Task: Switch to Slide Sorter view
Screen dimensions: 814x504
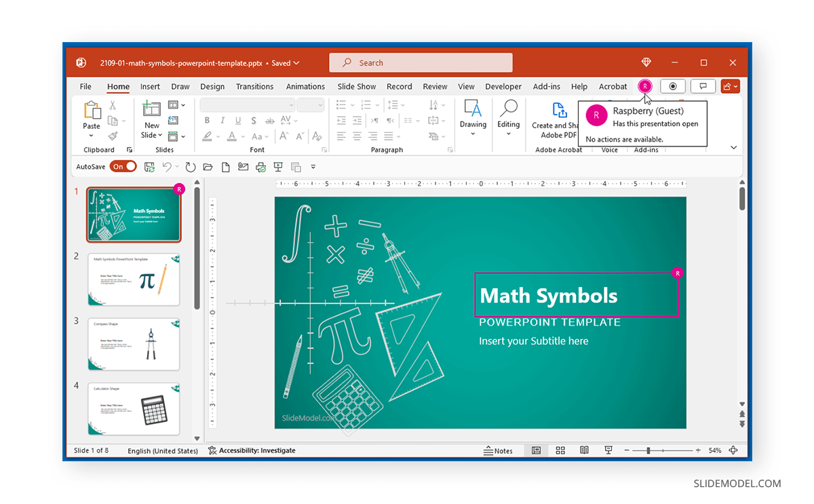Action: pos(560,450)
